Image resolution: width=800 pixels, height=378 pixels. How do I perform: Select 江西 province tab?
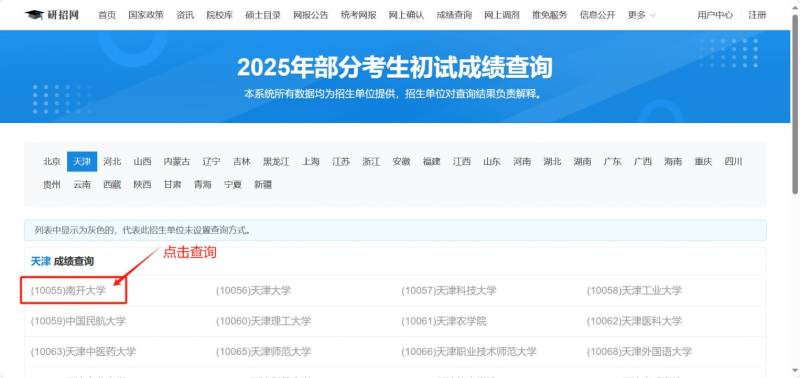coord(462,162)
